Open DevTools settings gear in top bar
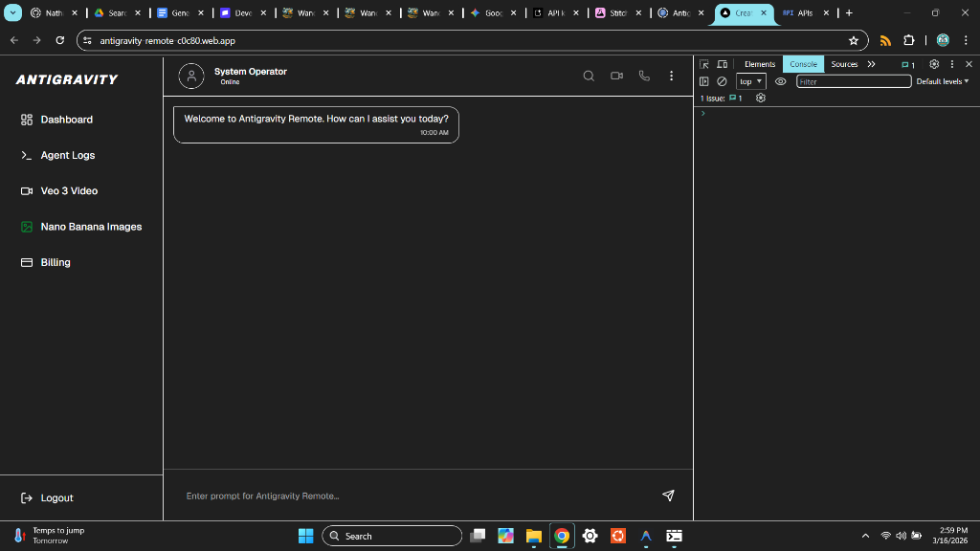 pyautogui.click(x=934, y=64)
